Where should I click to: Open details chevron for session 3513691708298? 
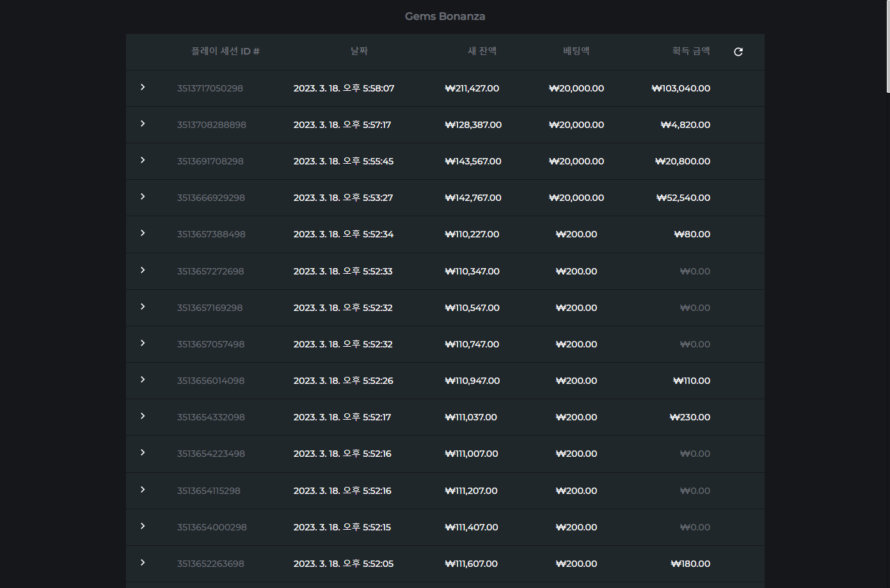143,160
